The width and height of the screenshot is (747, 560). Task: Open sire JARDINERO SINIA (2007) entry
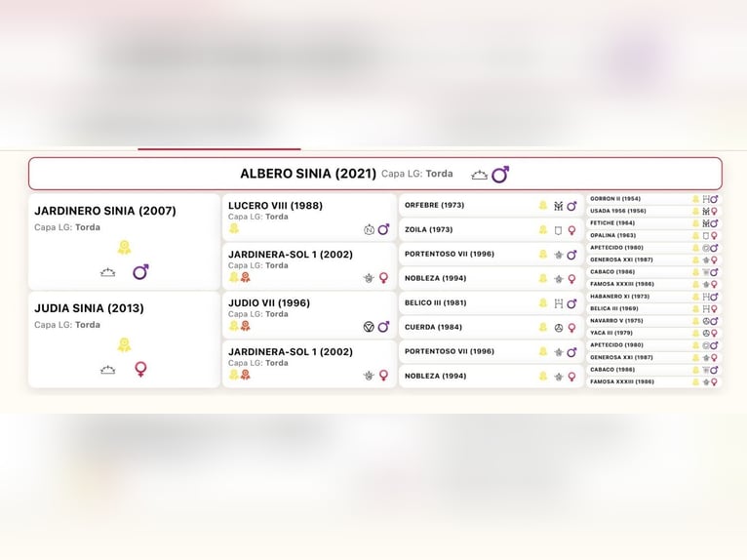[105, 211]
